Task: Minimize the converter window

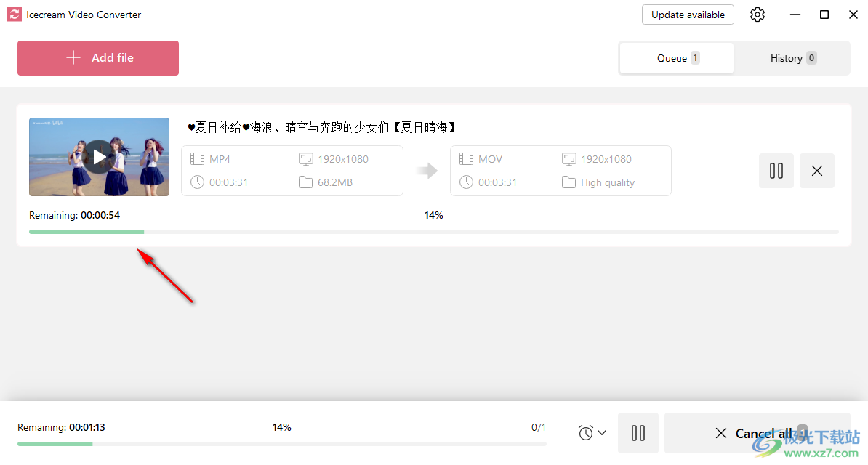Action: click(795, 15)
